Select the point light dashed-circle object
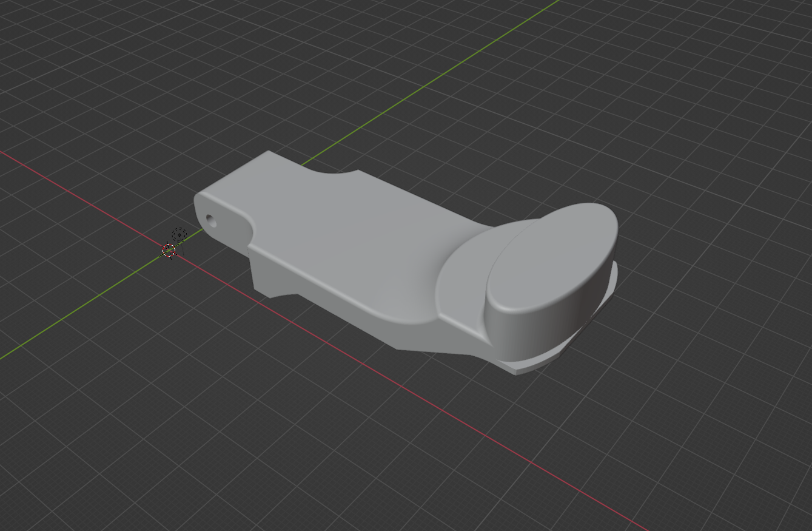Viewport: 812px width, 531px height. click(179, 235)
